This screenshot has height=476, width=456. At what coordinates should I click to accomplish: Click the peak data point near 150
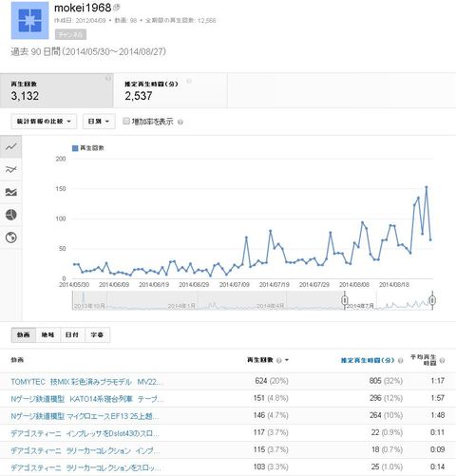click(427, 187)
